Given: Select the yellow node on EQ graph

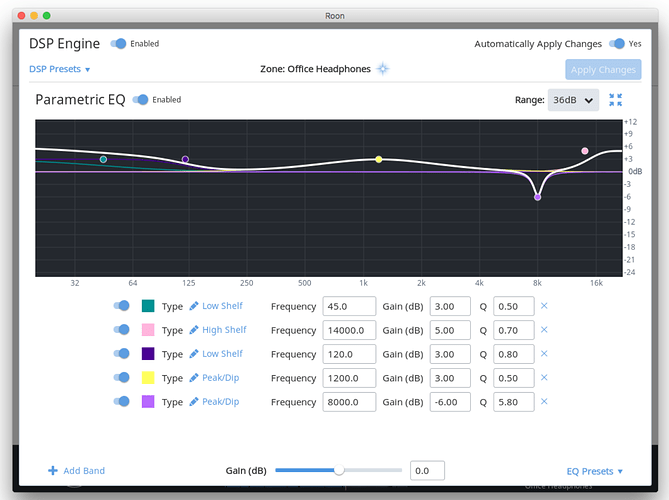Looking at the screenshot, I should click(378, 159).
